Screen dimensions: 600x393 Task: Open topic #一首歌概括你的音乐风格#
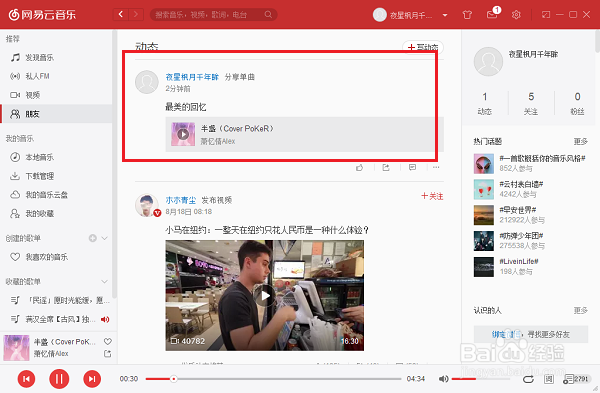click(x=542, y=158)
